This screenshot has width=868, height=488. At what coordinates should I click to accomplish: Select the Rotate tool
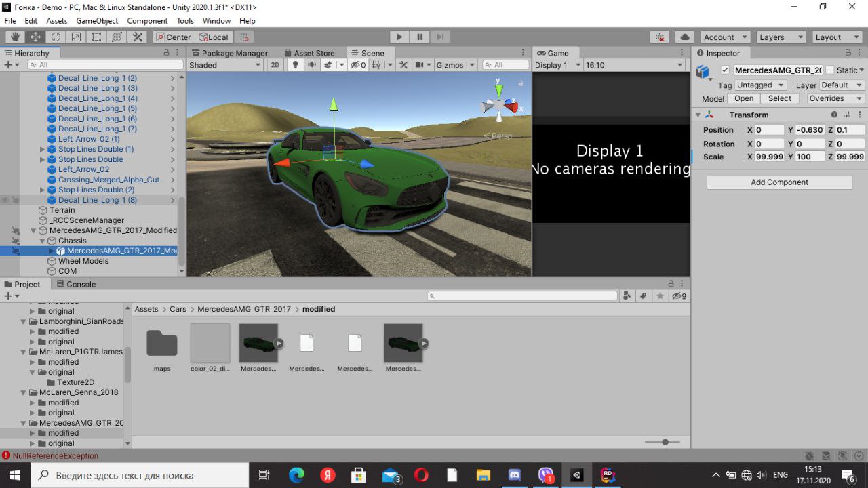point(56,37)
